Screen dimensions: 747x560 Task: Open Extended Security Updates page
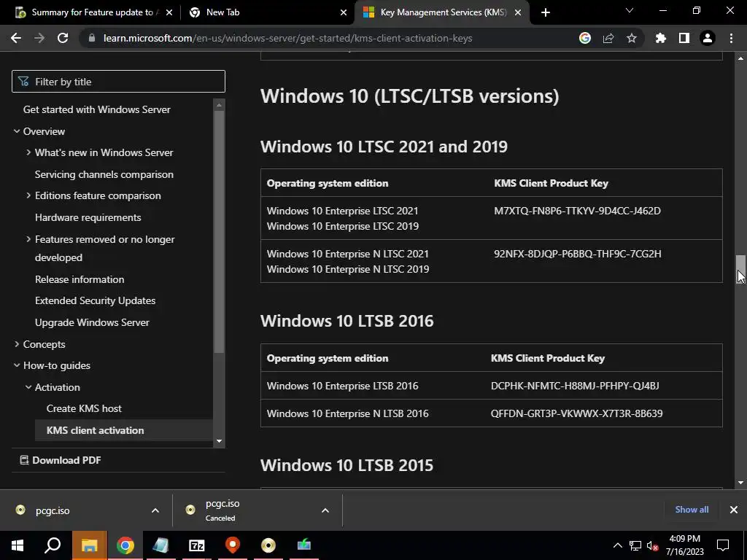click(x=96, y=300)
